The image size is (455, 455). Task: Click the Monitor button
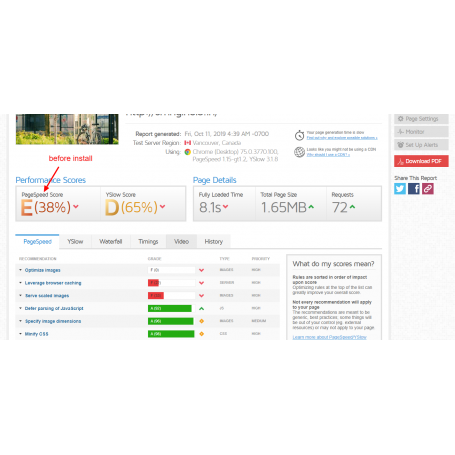(x=421, y=132)
